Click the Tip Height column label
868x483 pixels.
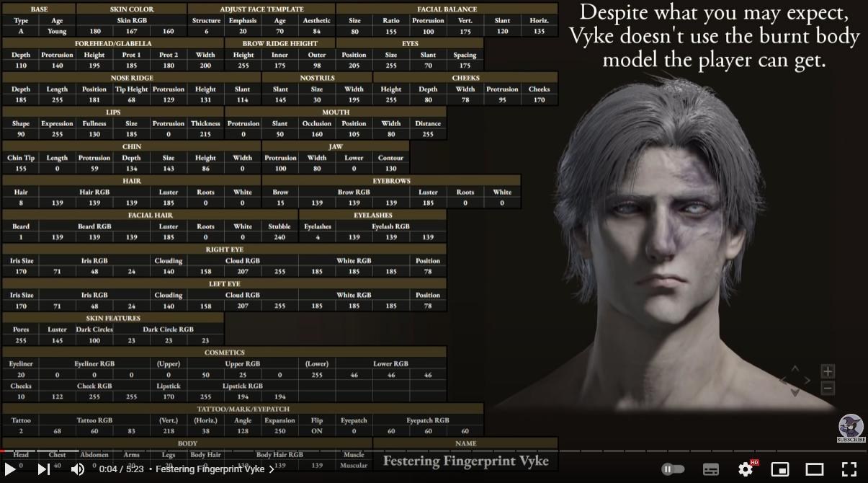[x=131, y=89]
